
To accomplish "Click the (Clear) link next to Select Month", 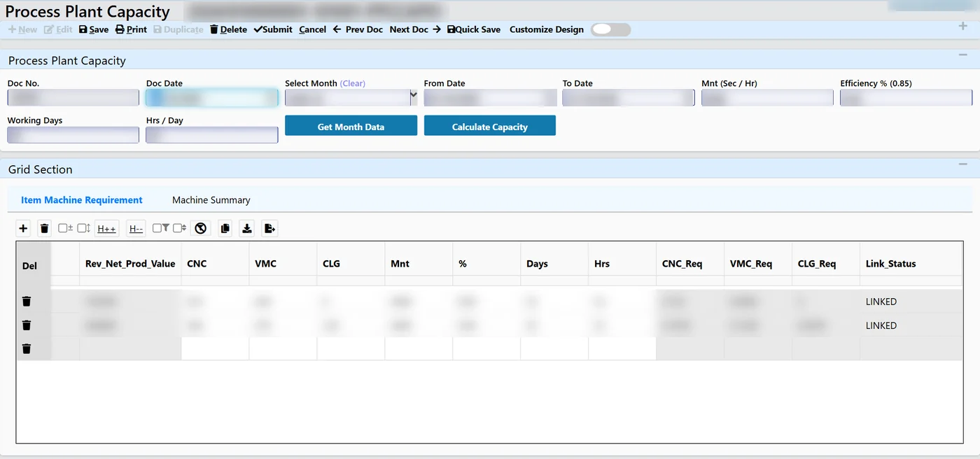I will coord(353,83).
